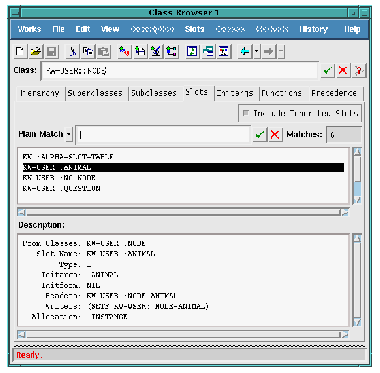Click the Writers SETF line in Description

(127, 306)
